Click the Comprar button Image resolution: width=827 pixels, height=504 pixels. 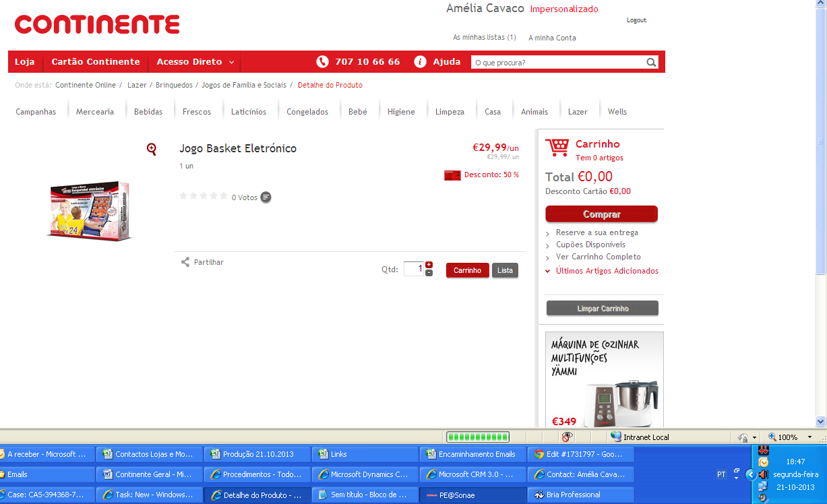pyautogui.click(x=601, y=214)
